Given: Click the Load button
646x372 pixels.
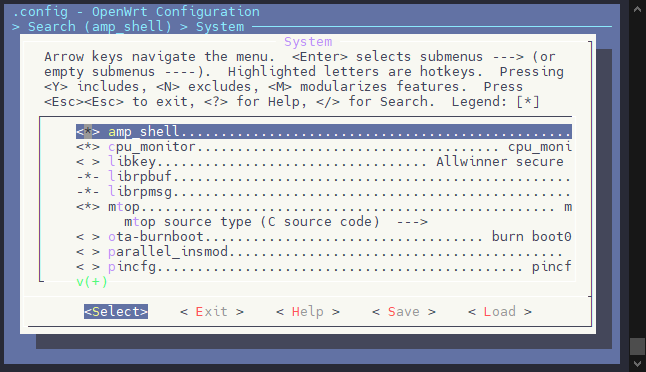Looking at the screenshot, I should (500, 311).
